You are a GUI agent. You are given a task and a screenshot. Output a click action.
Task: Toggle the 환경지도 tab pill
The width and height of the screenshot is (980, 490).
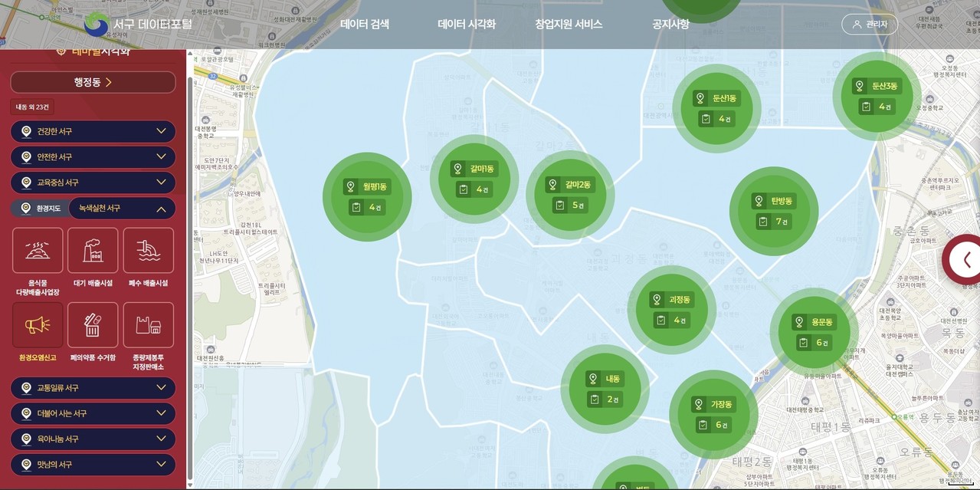41,209
